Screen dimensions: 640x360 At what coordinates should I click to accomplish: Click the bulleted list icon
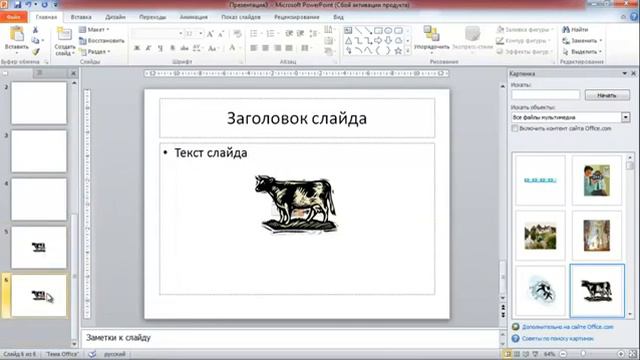(x=253, y=33)
